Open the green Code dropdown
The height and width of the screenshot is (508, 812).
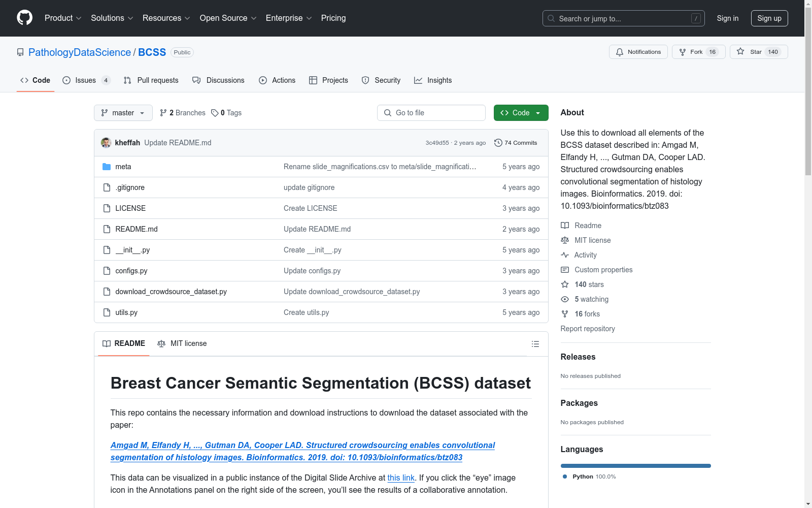521,113
